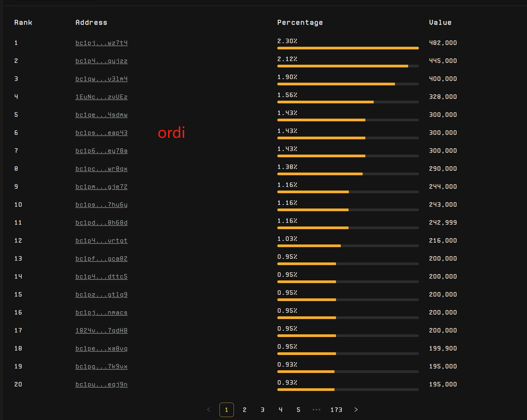Select the value 244,000

click(443, 187)
